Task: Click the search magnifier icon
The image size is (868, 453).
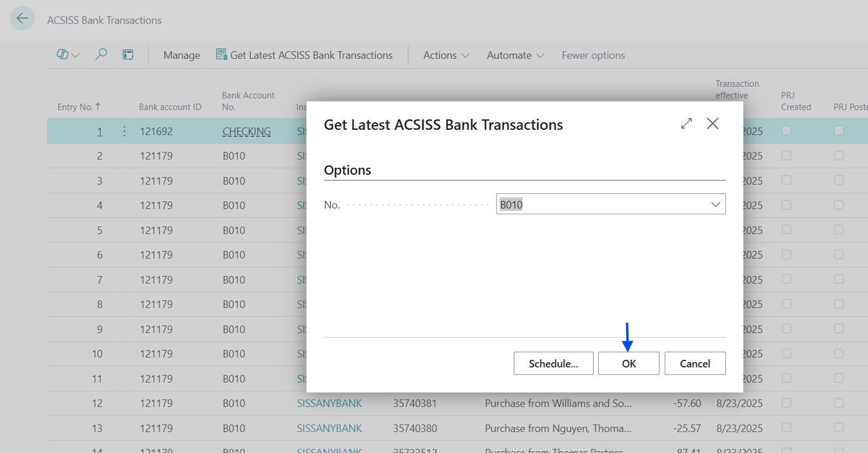Action: (x=101, y=55)
